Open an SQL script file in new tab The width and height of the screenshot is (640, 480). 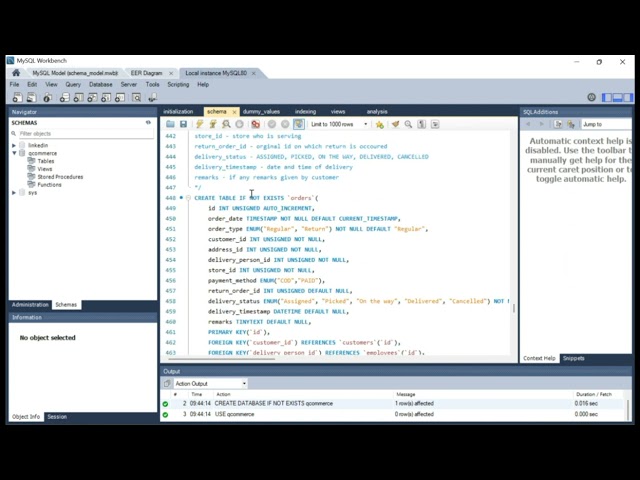(31, 98)
